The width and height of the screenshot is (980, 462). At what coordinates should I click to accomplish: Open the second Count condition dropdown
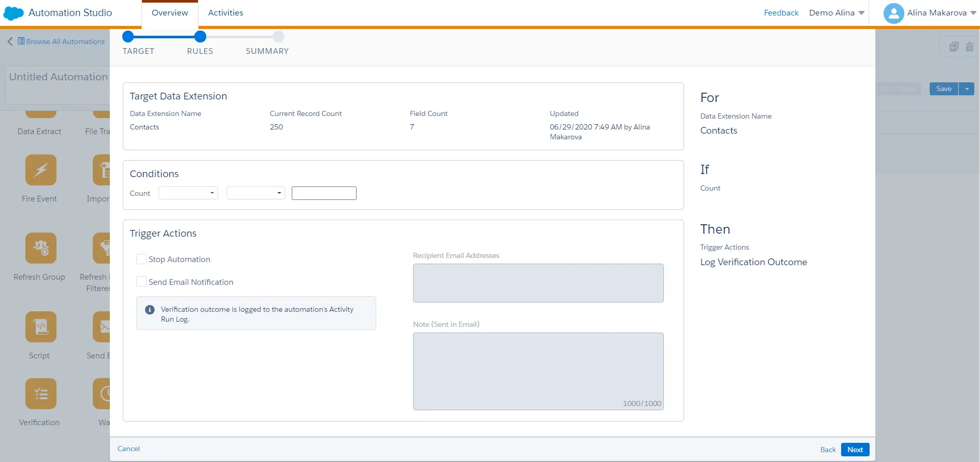[255, 193]
